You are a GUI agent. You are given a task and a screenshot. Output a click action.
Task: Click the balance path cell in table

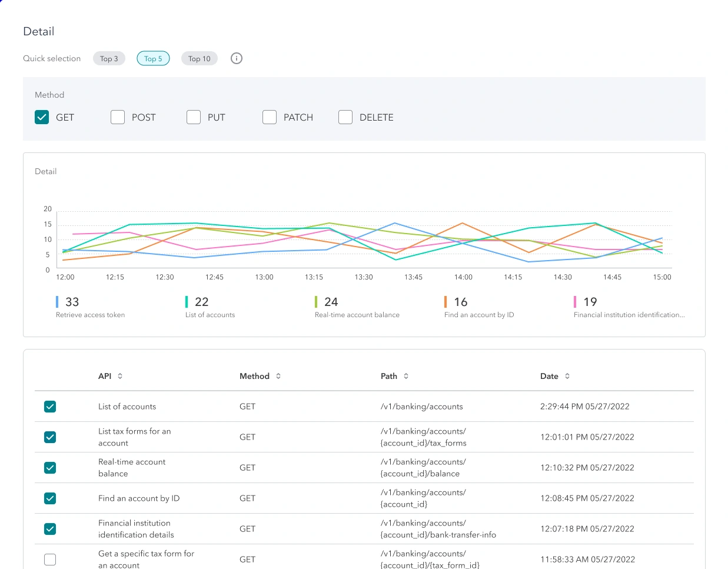[423, 468]
